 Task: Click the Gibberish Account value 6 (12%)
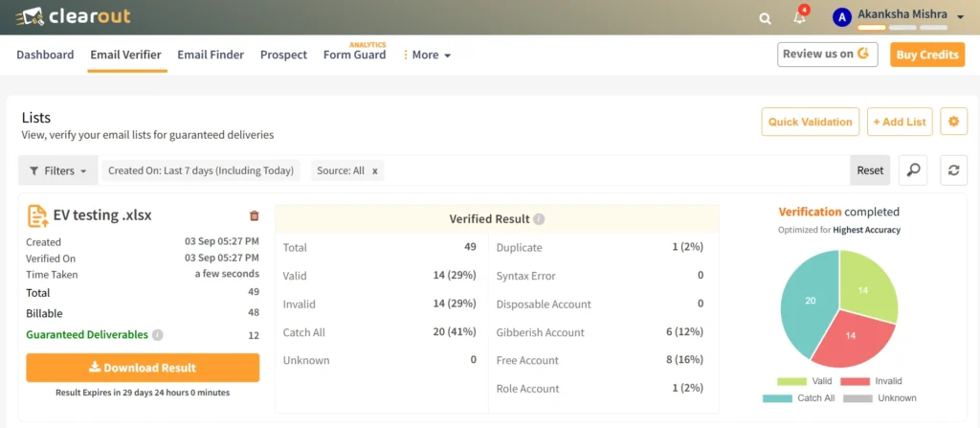tap(684, 331)
